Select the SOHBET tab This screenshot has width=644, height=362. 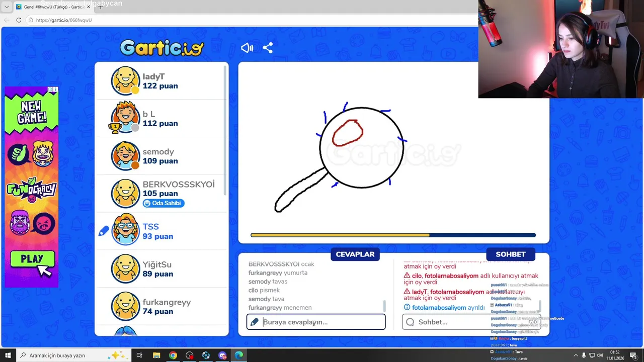pyautogui.click(x=511, y=254)
